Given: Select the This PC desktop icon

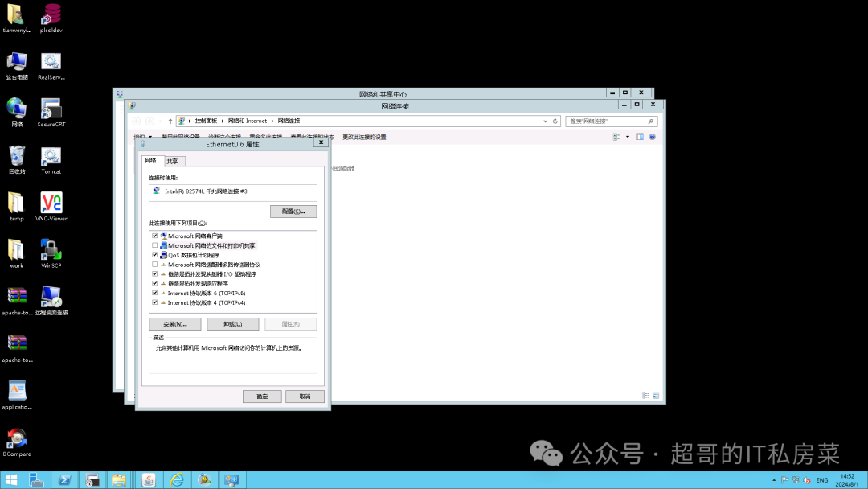Looking at the screenshot, I should click(x=17, y=65).
